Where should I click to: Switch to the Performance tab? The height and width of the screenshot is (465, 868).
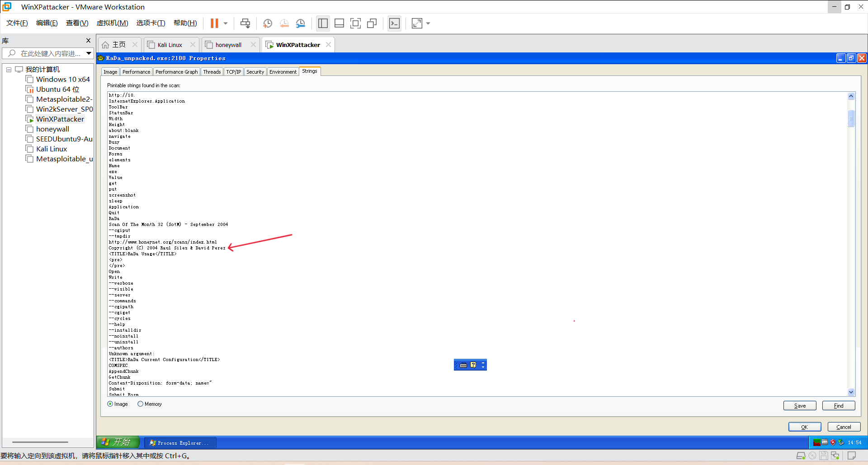[x=136, y=72]
